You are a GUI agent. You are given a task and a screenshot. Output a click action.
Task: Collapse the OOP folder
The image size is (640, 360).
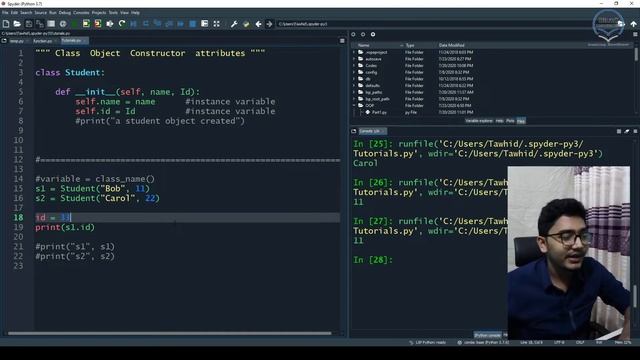(x=354, y=105)
